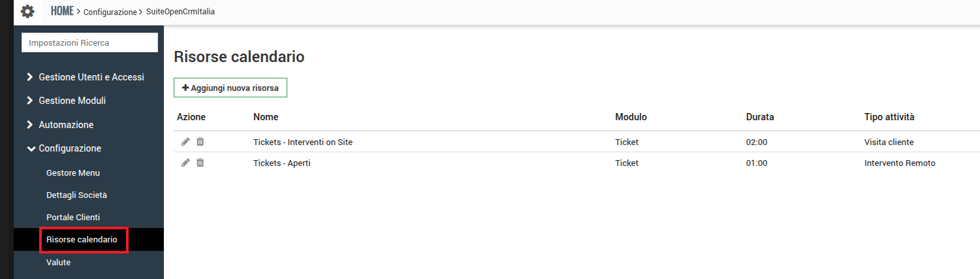Open the Valute settings page
This screenshot has height=279, width=980.
58,262
